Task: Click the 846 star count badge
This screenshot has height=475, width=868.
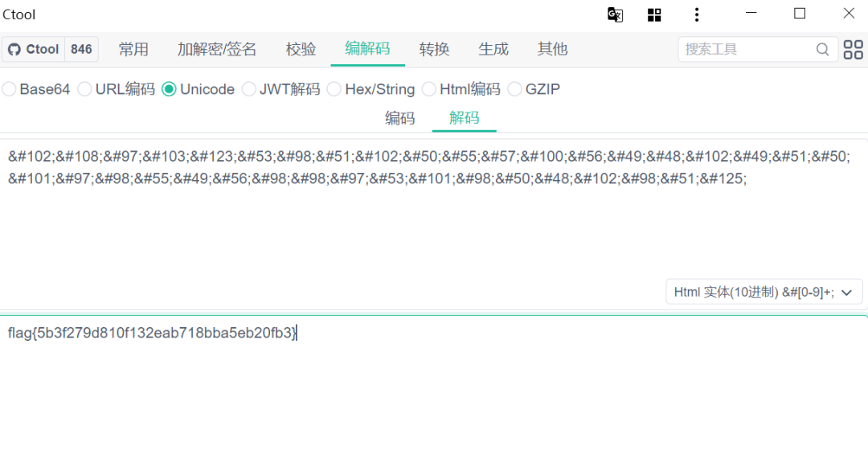Action: click(x=81, y=49)
